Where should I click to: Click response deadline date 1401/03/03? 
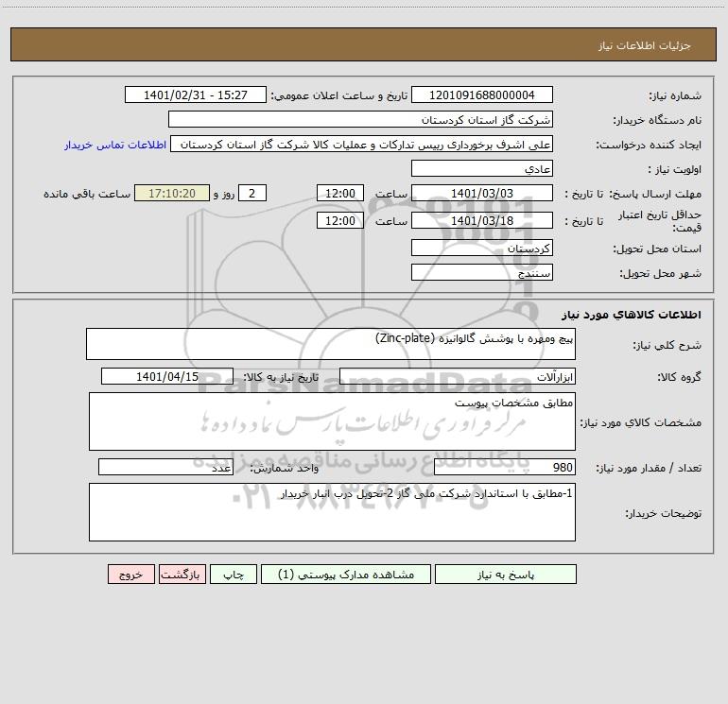(482, 193)
